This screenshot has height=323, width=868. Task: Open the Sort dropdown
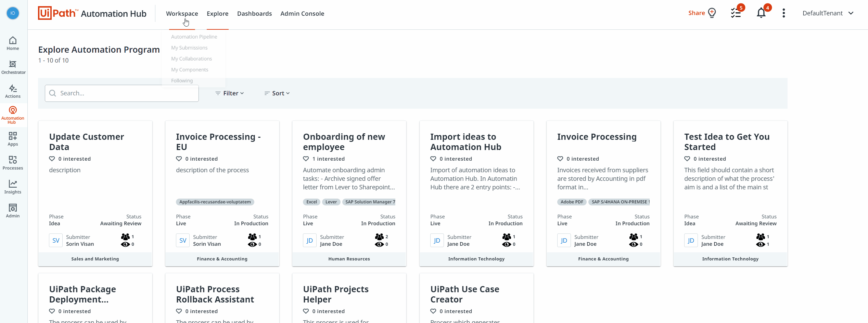(277, 93)
